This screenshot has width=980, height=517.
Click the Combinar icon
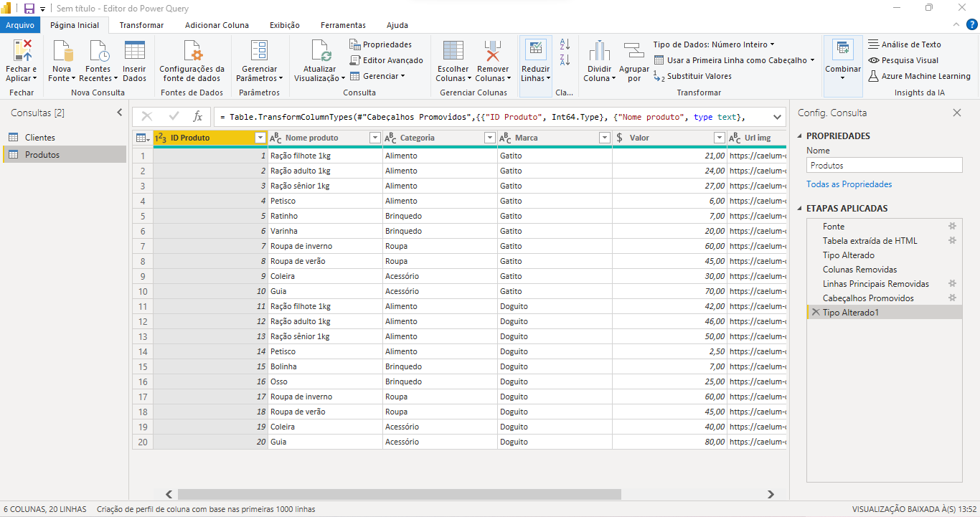pos(843,50)
